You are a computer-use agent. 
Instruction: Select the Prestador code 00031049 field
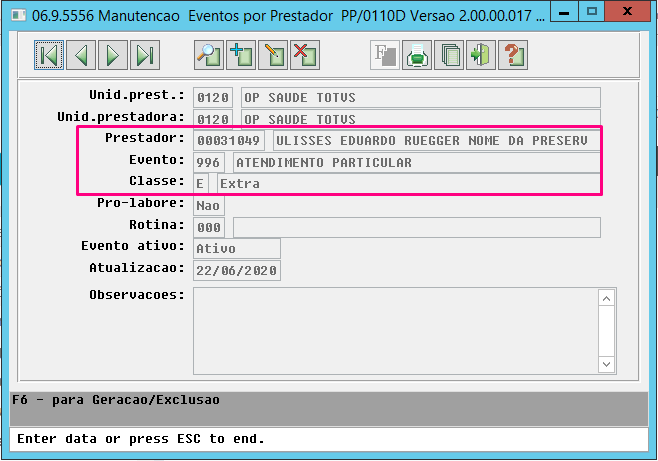[229, 141]
